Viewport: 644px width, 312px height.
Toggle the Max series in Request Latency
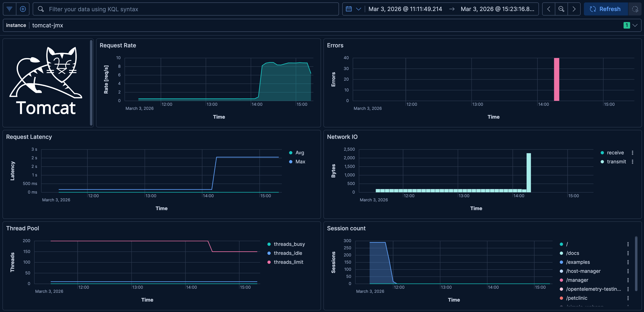pos(300,162)
